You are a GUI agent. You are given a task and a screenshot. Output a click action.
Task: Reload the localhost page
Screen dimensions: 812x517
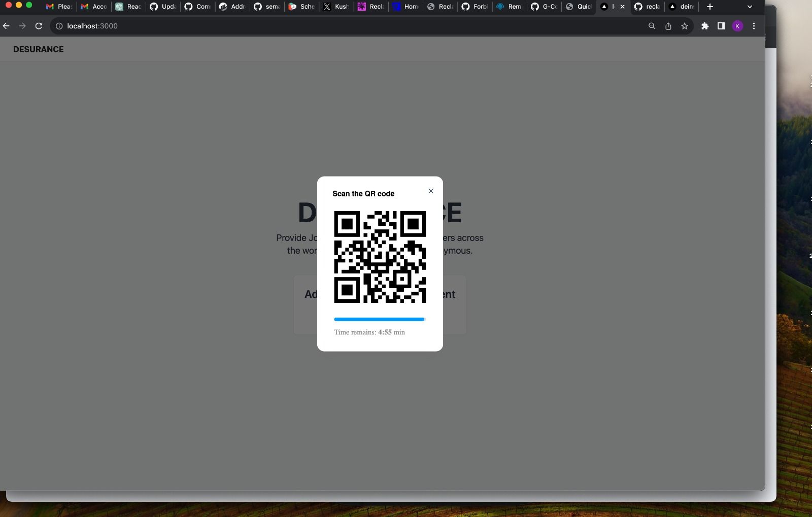[39, 26]
